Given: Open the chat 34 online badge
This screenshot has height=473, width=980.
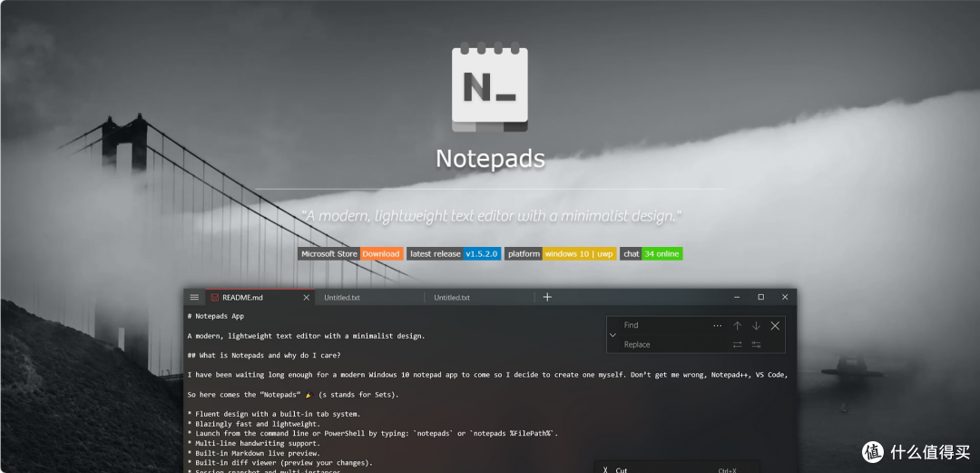Looking at the screenshot, I should (652, 254).
